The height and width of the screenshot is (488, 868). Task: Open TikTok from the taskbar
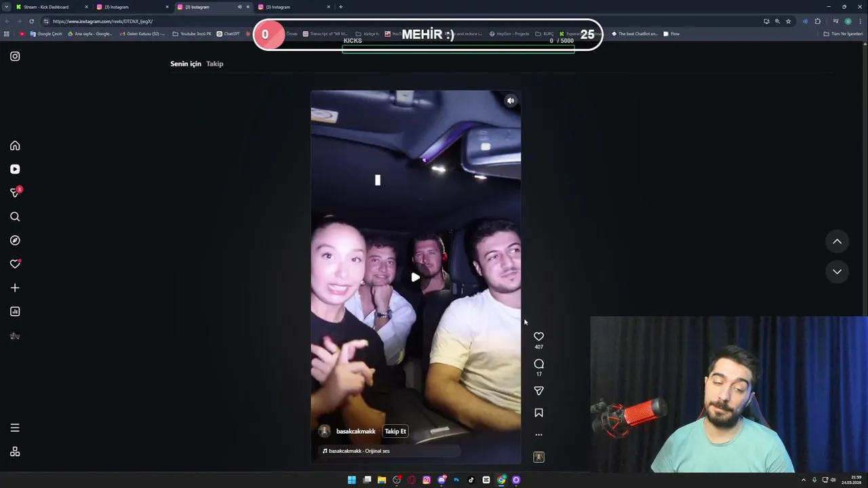coord(471,480)
